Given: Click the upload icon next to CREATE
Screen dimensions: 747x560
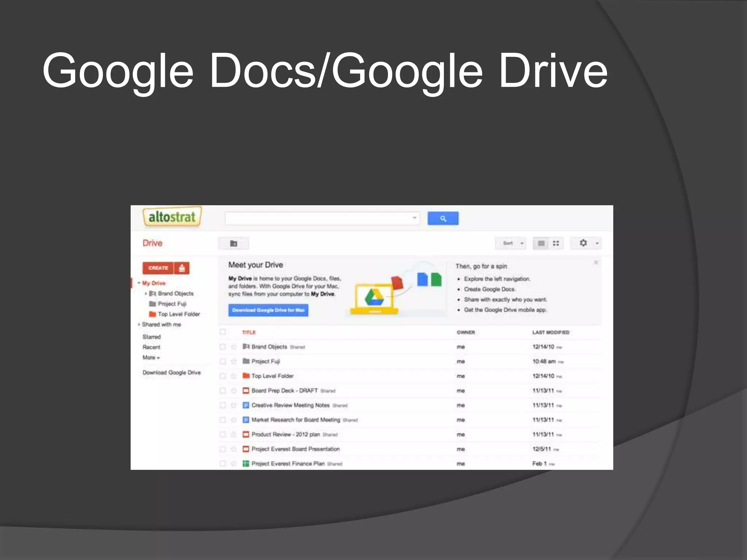Looking at the screenshot, I should (182, 268).
